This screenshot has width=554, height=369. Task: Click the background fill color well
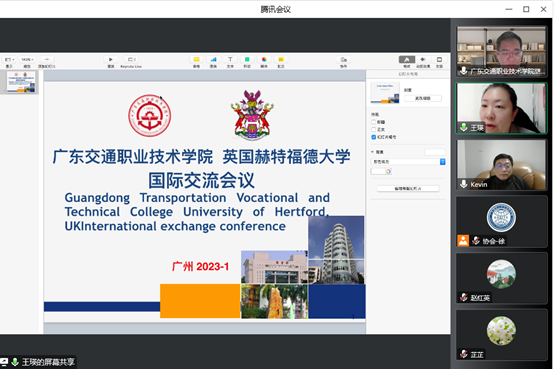[x=378, y=171]
